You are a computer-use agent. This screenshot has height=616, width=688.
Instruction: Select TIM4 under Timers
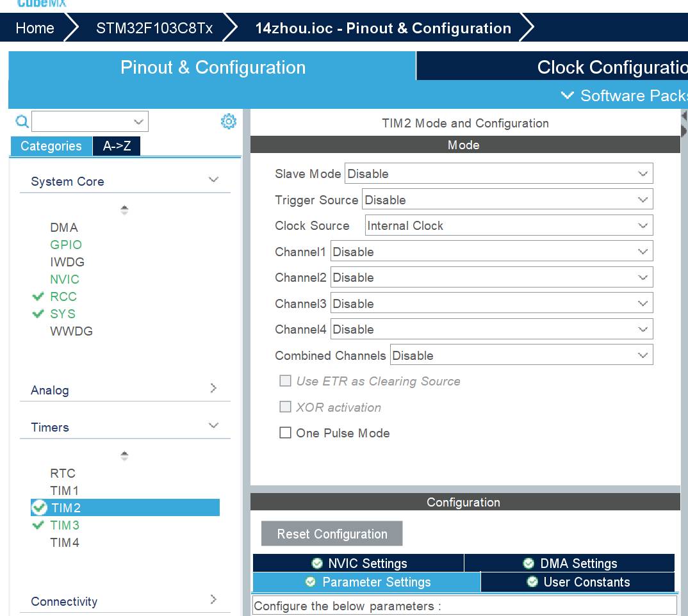point(65,542)
